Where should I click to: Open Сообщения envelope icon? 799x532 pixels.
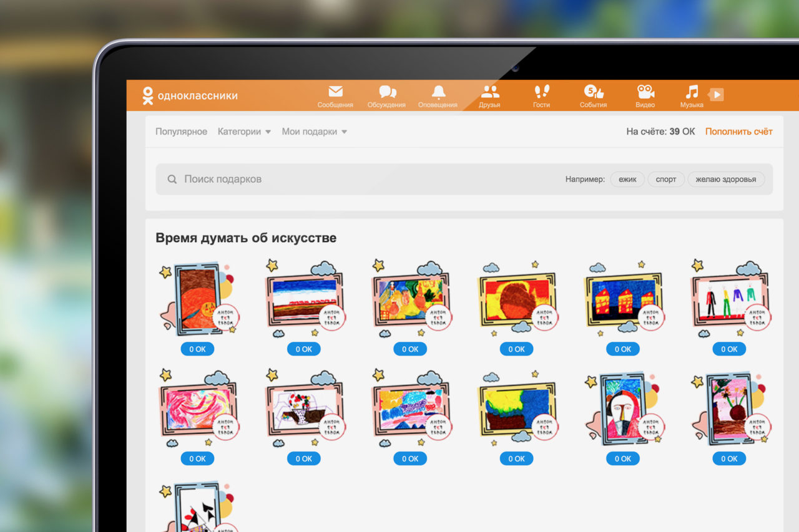335,92
